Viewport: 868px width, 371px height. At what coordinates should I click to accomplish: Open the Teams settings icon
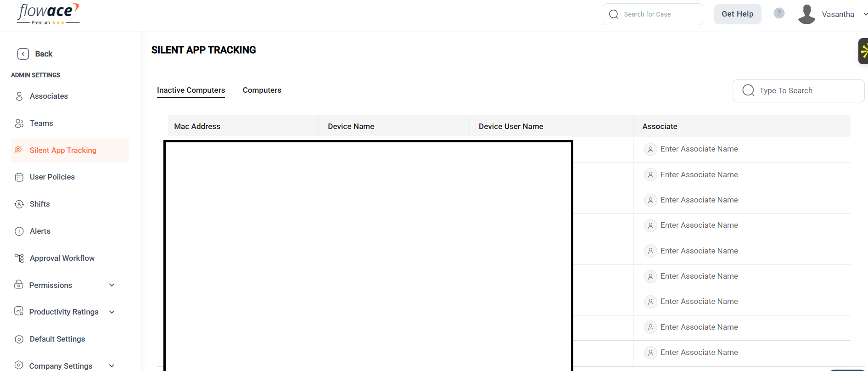click(19, 123)
